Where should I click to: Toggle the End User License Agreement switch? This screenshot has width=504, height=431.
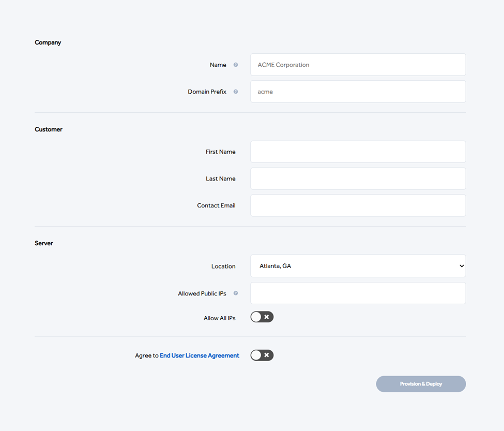pos(262,355)
